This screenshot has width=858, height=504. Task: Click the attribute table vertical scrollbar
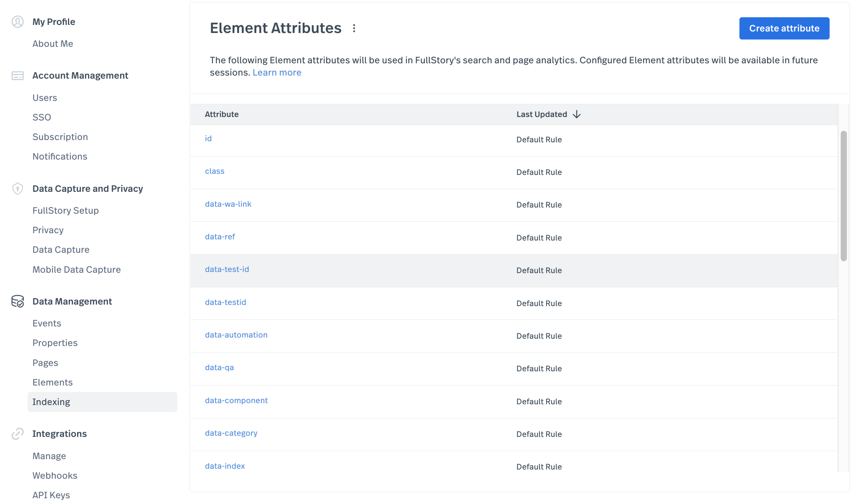click(843, 196)
